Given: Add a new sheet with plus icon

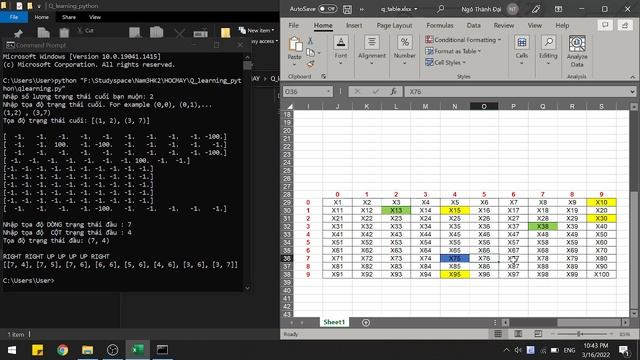Looking at the screenshot, I should pos(366,322).
